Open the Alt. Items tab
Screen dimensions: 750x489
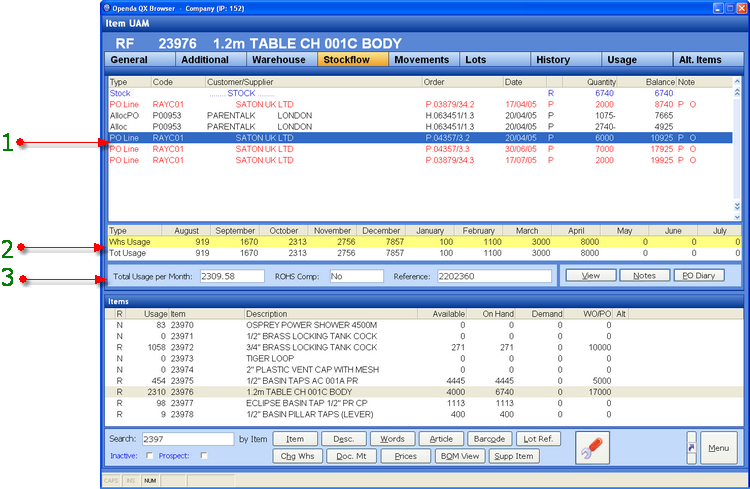[708, 60]
